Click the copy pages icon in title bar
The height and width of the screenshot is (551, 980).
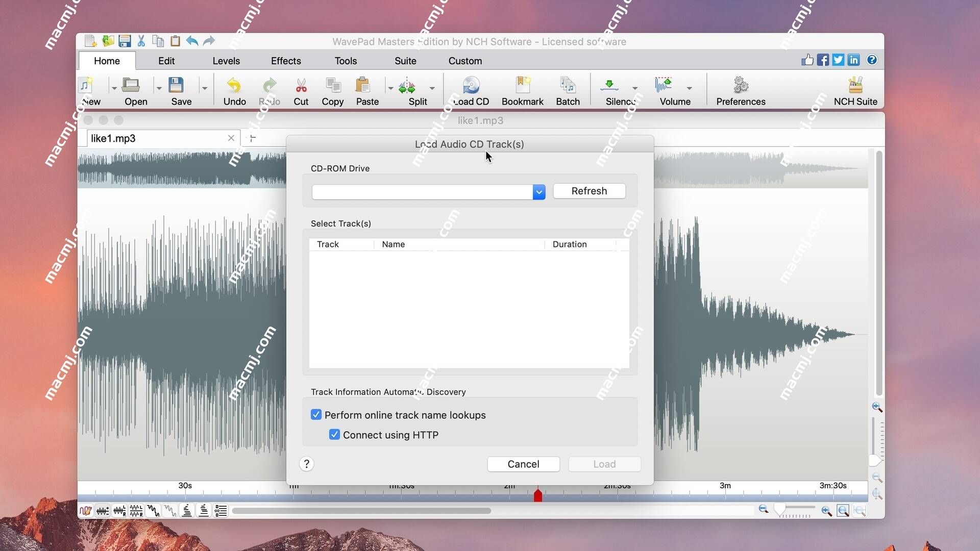(158, 41)
